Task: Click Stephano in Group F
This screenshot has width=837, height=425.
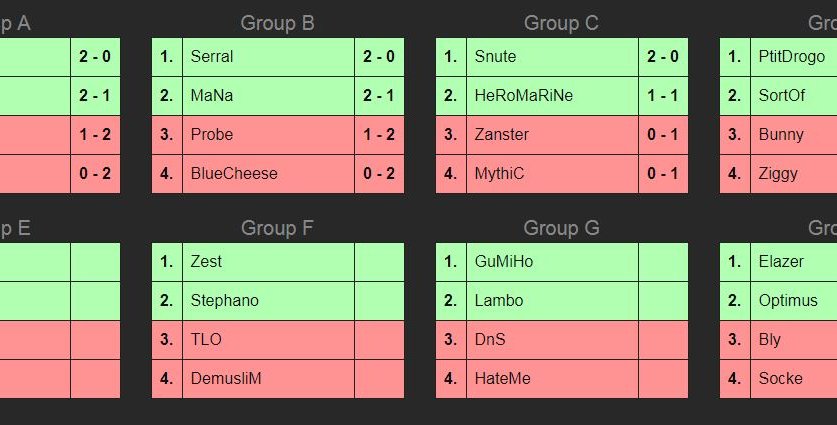Action: pyautogui.click(x=224, y=301)
